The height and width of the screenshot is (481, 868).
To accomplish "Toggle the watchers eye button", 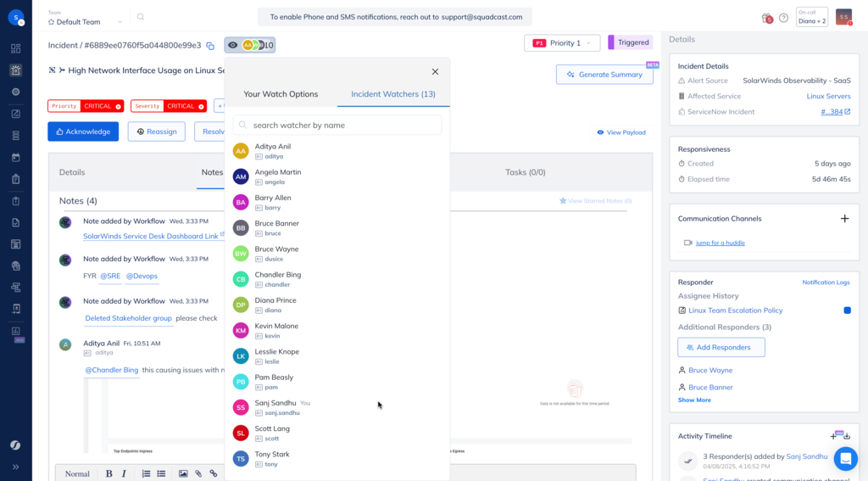I will click(250, 45).
